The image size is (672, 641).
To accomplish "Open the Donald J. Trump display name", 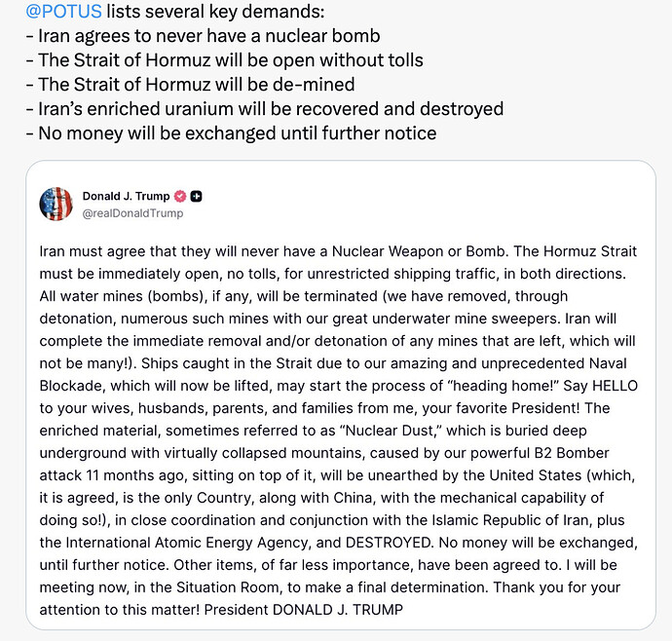I will click(126, 197).
